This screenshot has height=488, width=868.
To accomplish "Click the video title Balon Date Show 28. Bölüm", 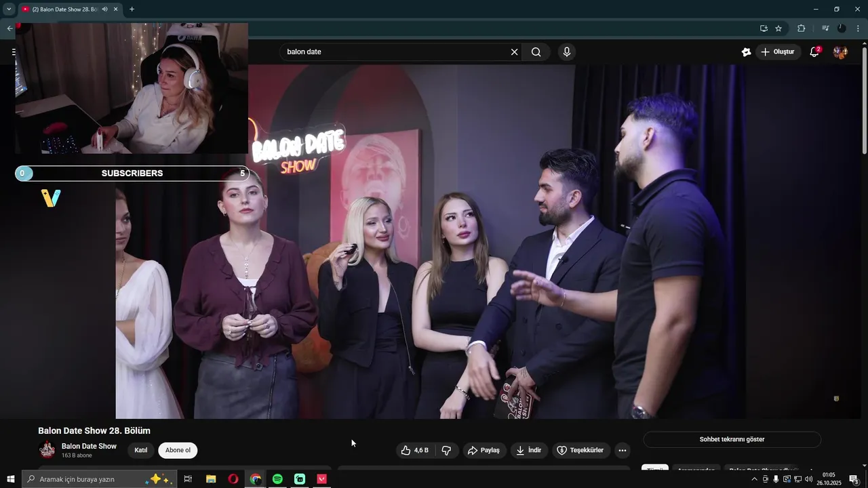I will pyautogui.click(x=94, y=431).
